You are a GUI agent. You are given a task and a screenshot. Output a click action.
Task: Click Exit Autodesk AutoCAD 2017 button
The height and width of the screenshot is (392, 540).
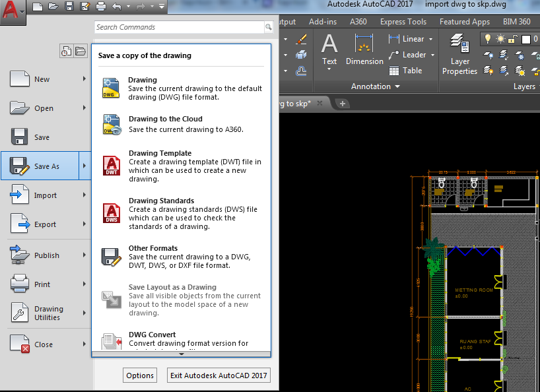click(x=219, y=375)
